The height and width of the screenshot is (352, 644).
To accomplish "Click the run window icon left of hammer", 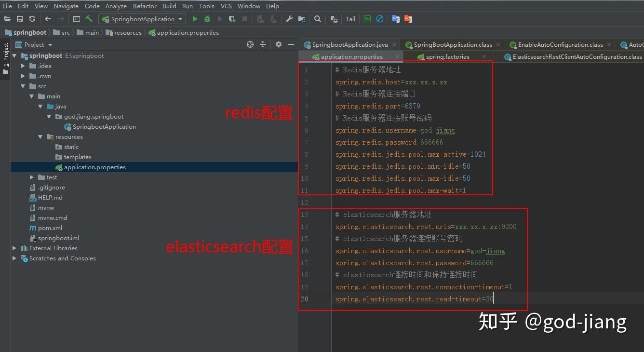I will [x=77, y=19].
